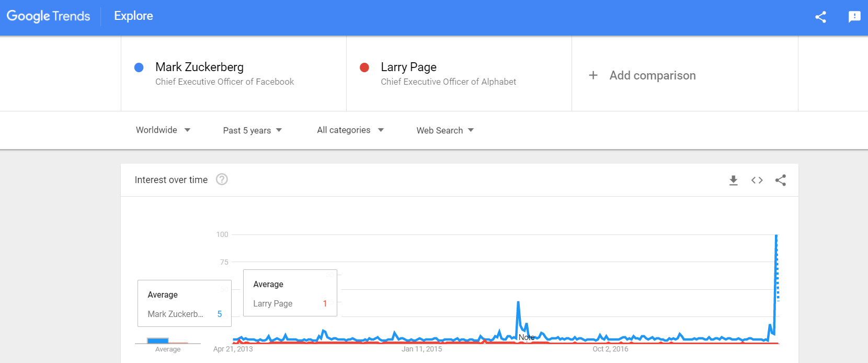
Task: Click the Note annotation on the chart timeline
Action: [527, 337]
